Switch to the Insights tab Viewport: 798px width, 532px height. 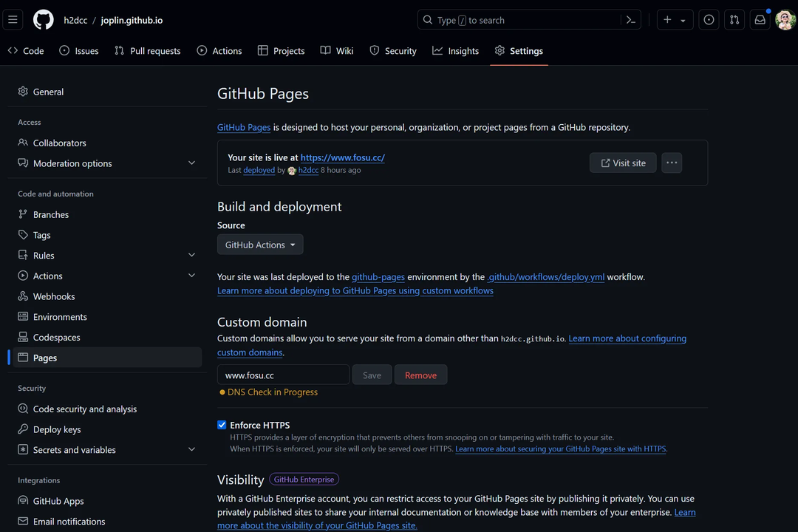(x=456, y=51)
